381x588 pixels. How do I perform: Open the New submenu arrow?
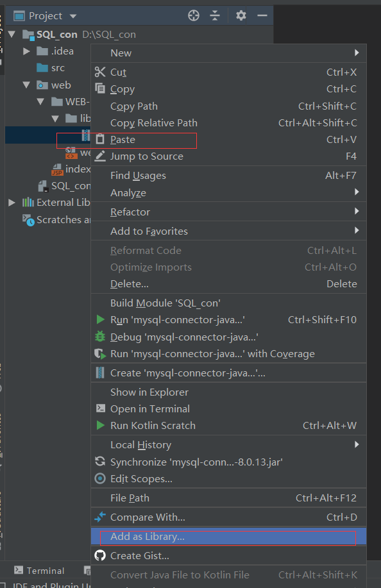click(357, 53)
